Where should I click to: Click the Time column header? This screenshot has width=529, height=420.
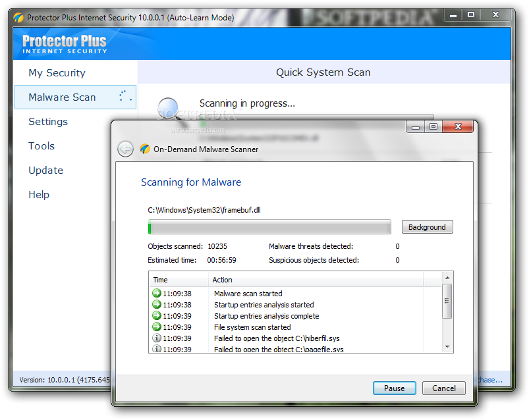tap(179, 280)
